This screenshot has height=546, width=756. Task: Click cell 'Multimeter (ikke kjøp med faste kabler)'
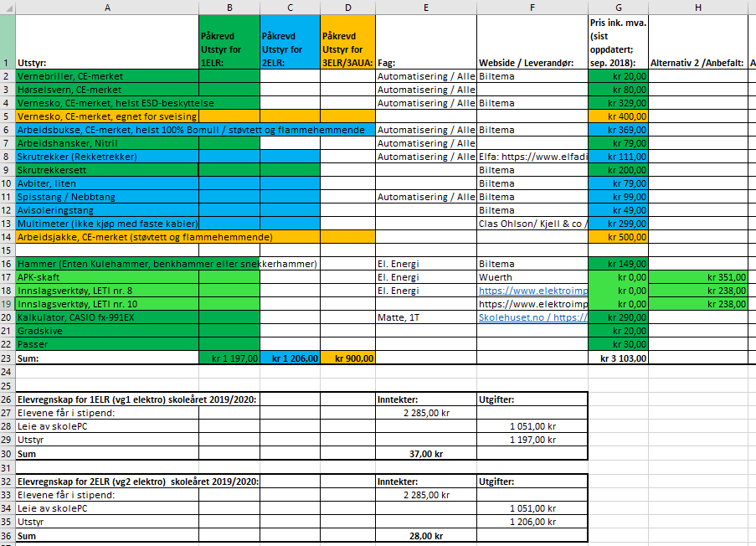(107, 224)
